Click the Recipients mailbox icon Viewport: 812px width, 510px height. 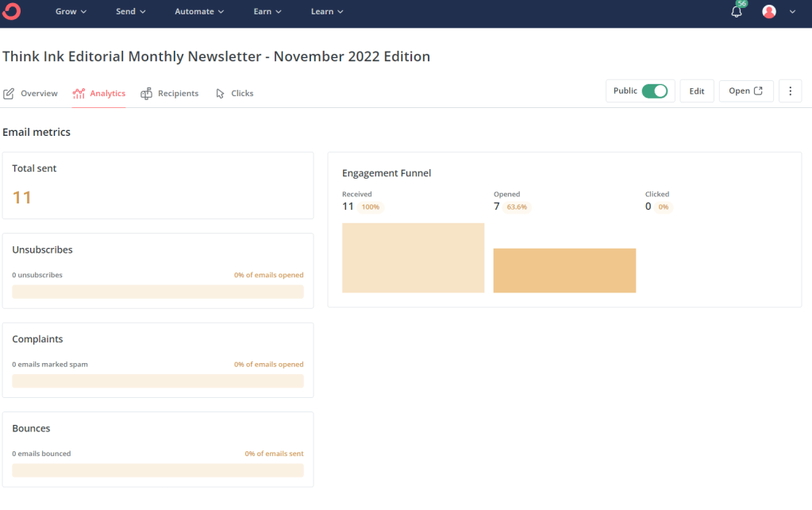pos(146,94)
